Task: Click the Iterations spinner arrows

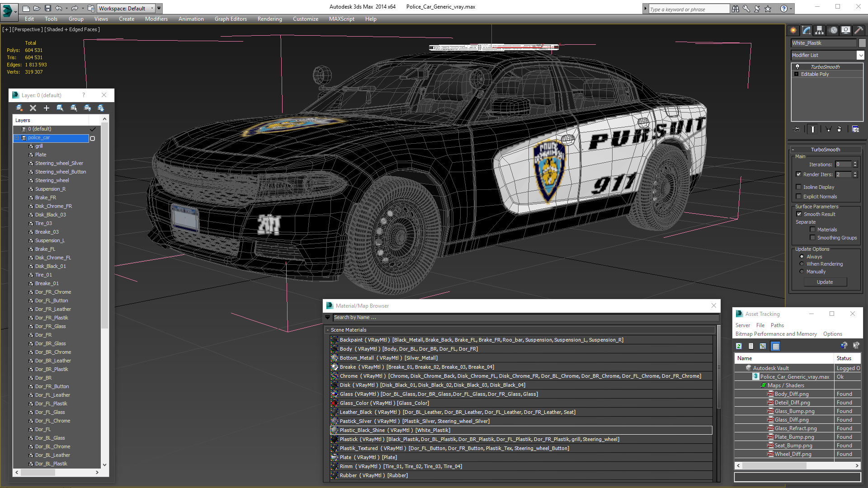Action: [855, 164]
